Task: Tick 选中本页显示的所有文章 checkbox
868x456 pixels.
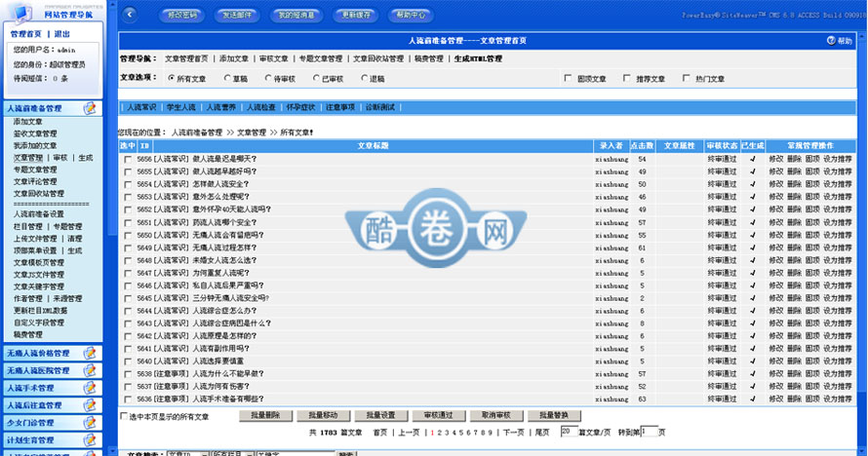Action: 124,416
